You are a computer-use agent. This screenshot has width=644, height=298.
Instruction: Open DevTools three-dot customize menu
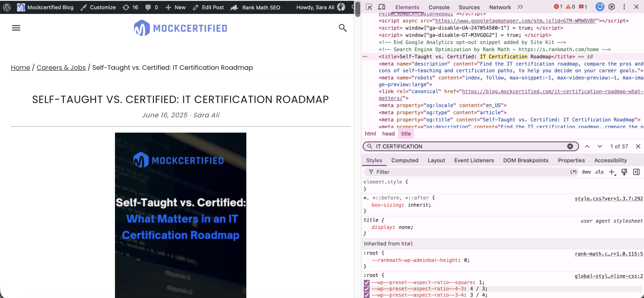(624, 7)
